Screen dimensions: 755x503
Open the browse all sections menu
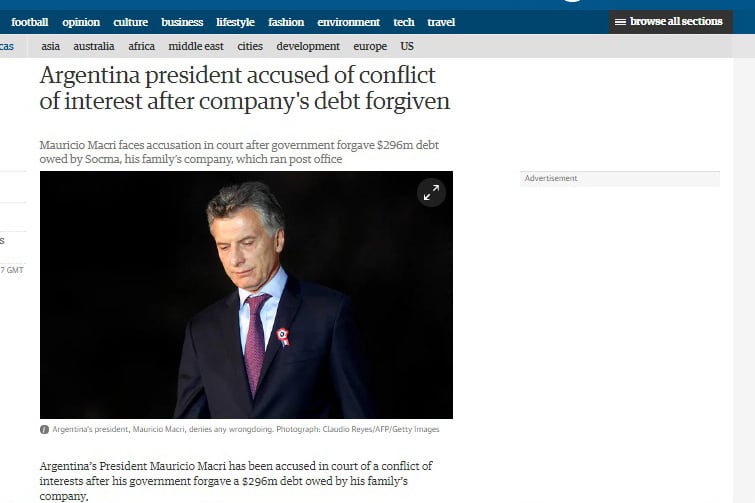(670, 22)
